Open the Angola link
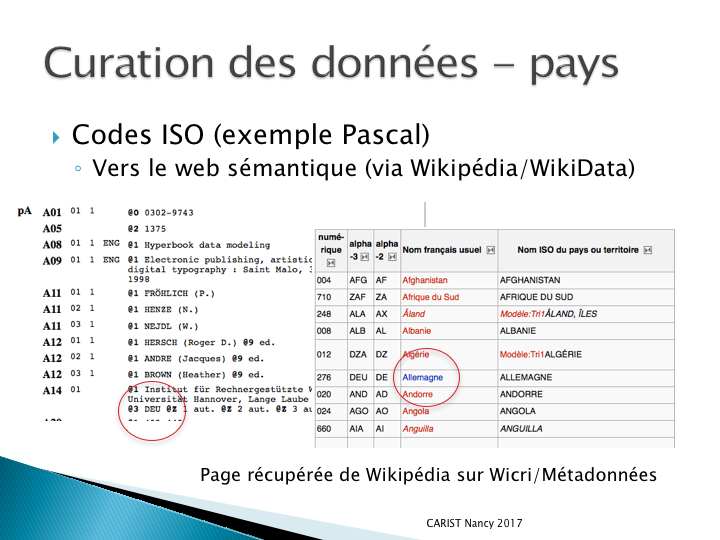Viewport: 720px width, 540px height. tap(416, 411)
